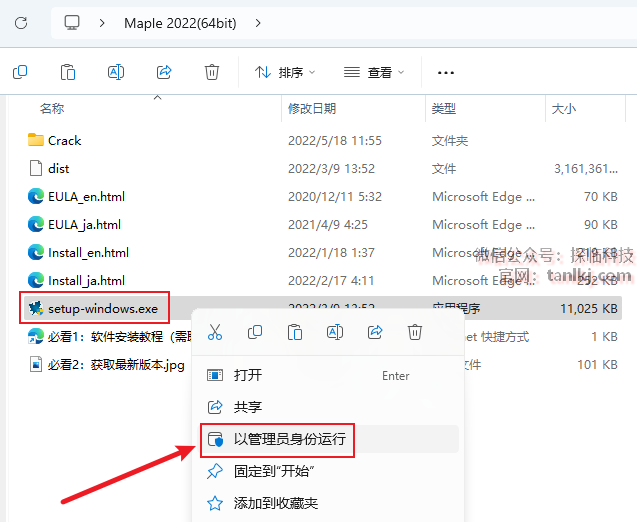Open the 排序 sort dropdown
Screen dimensions: 637x522
pyautogui.click(x=285, y=73)
